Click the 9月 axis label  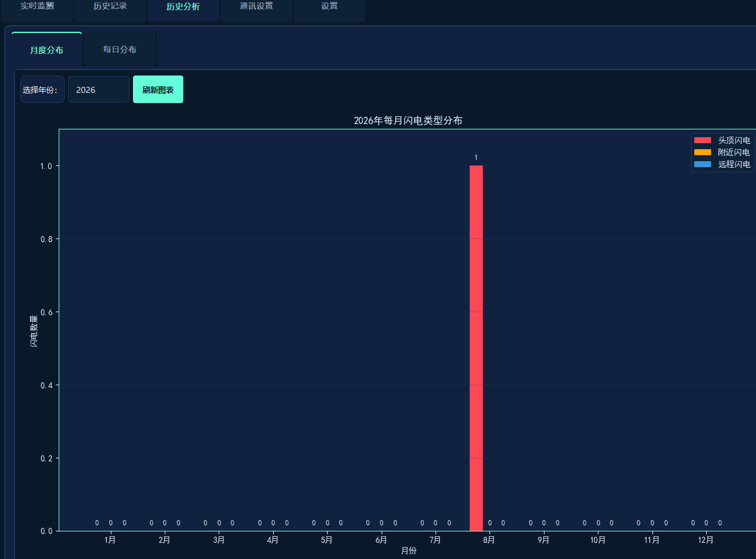544,540
